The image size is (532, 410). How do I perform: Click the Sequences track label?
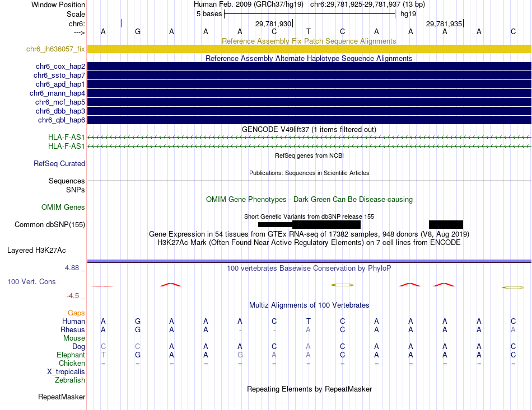[67, 181]
